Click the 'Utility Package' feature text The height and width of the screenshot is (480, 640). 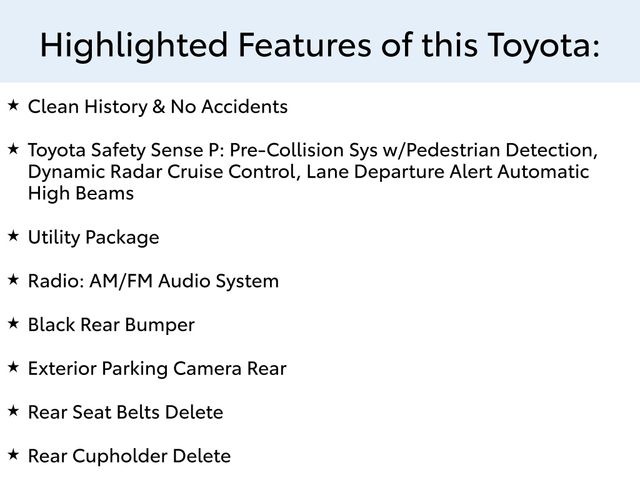(93, 238)
